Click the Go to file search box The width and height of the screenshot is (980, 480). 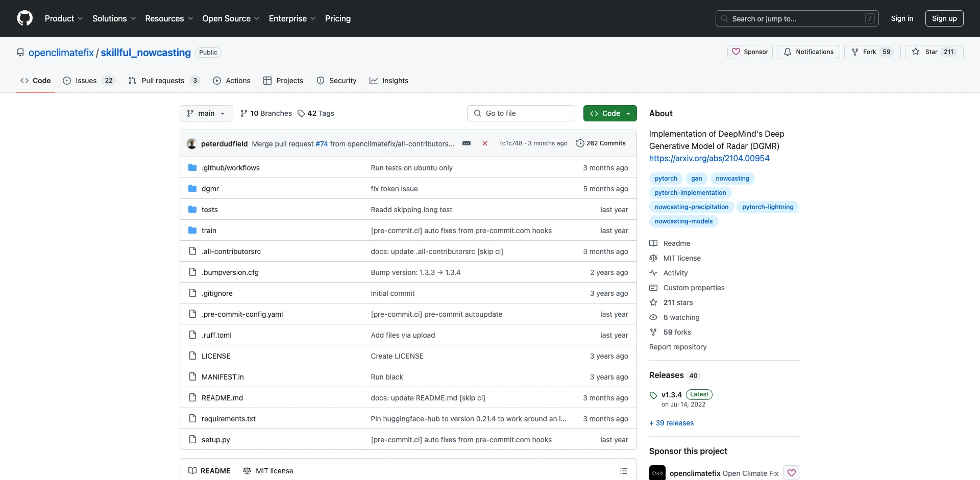click(521, 113)
